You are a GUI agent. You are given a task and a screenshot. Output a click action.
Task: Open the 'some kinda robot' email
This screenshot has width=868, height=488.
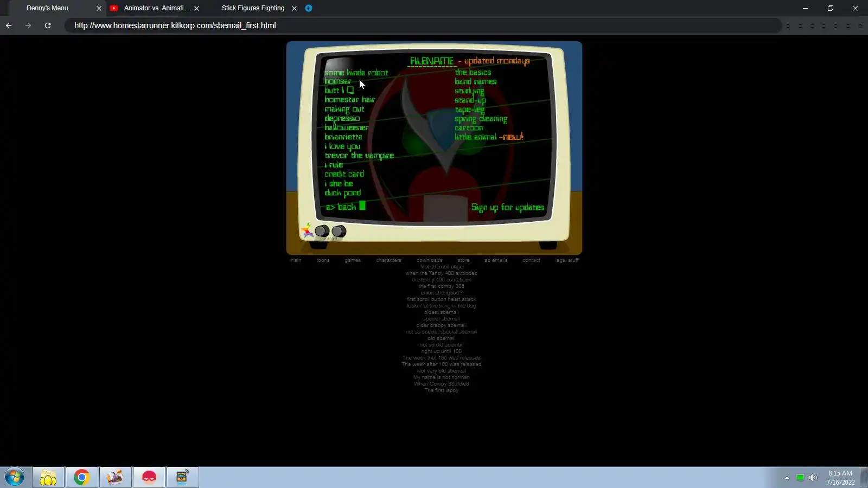(356, 73)
